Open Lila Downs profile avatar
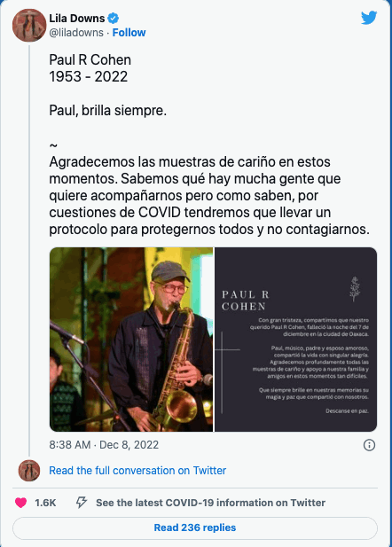The height and width of the screenshot is (547, 392). [29, 25]
